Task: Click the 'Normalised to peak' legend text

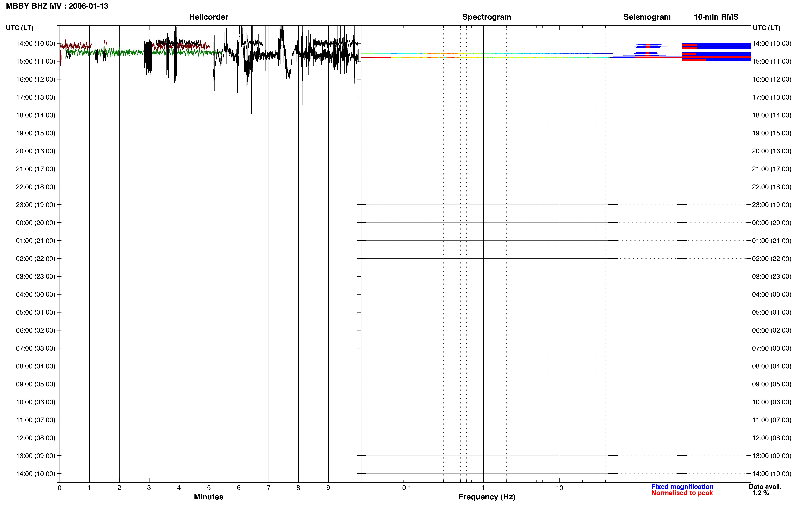Action: pyautogui.click(x=682, y=493)
